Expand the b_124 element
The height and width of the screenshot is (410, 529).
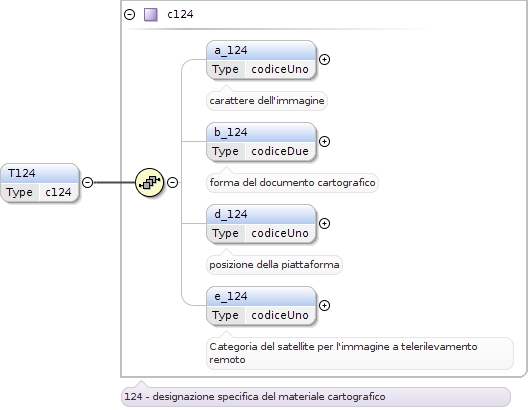[324, 141]
